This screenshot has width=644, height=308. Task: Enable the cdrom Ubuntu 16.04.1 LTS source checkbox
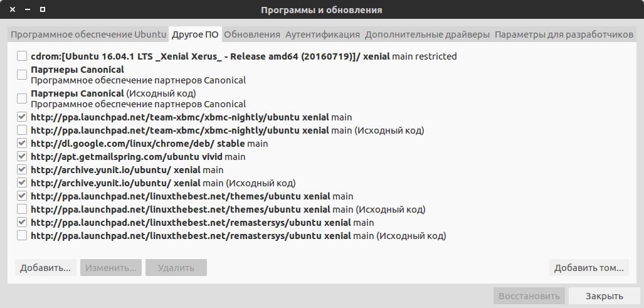click(22, 56)
